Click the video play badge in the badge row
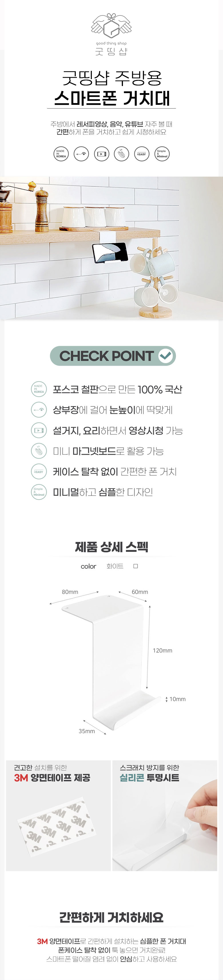 [x=101, y=154]
